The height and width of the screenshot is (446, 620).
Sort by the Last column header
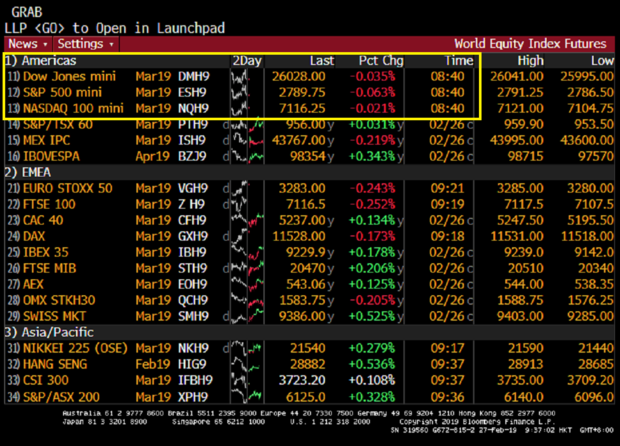tap(322, 60)
